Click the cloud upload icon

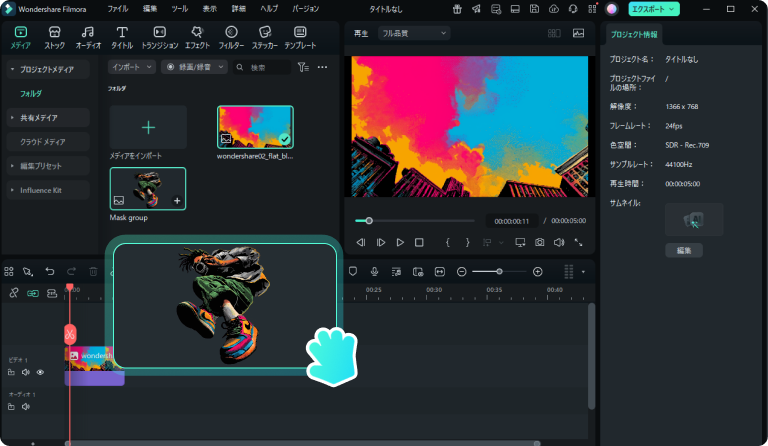click(553, 9)
